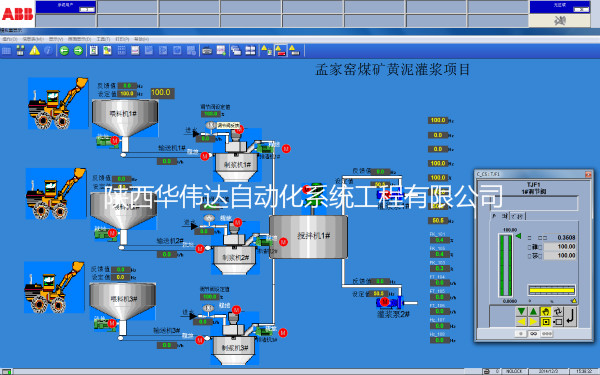Click the blue info icon in toolbar
The width and height of the screenshot is (600, 375).
coord(49,51)
